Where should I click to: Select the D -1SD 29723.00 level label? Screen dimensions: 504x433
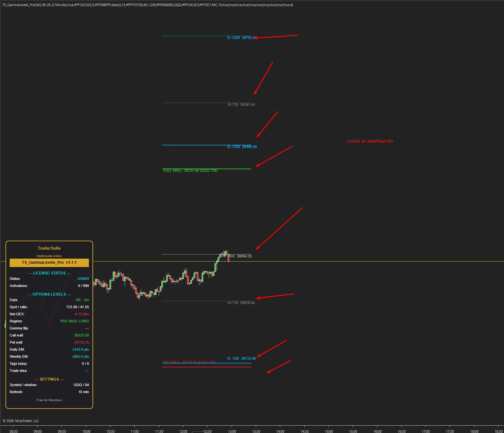click(x=242, y=358)
